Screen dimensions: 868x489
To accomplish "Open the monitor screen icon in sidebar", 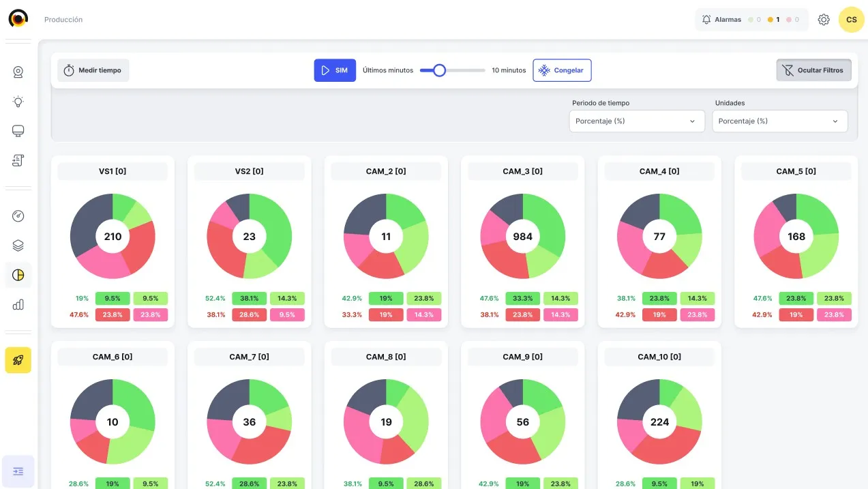I will click(18, 131).
